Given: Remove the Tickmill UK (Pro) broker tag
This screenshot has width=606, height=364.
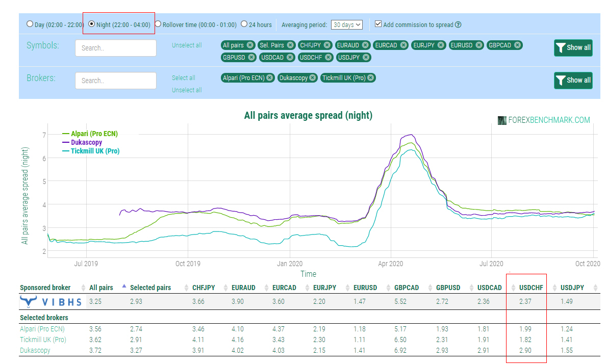Looking at the screenshot, I should 370,77.
